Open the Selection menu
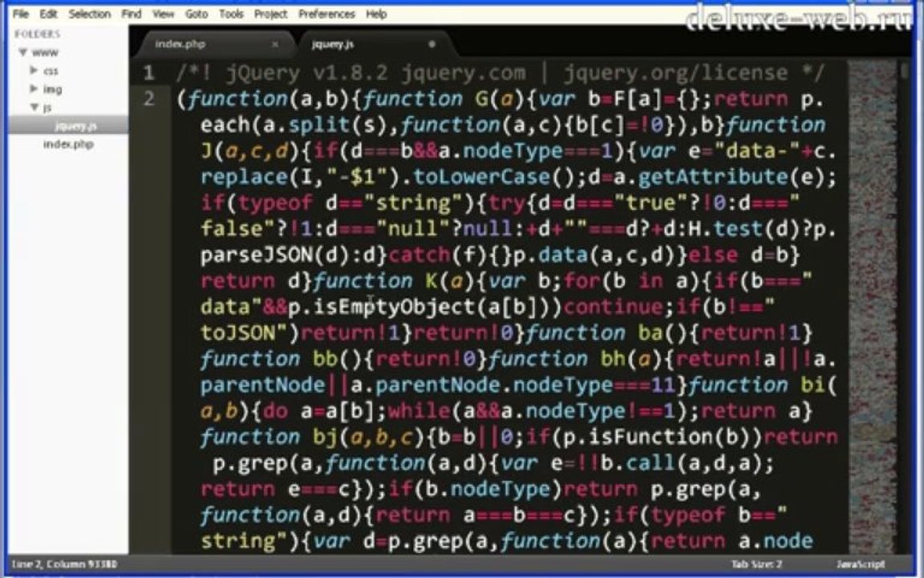 (x=90, y=14)
